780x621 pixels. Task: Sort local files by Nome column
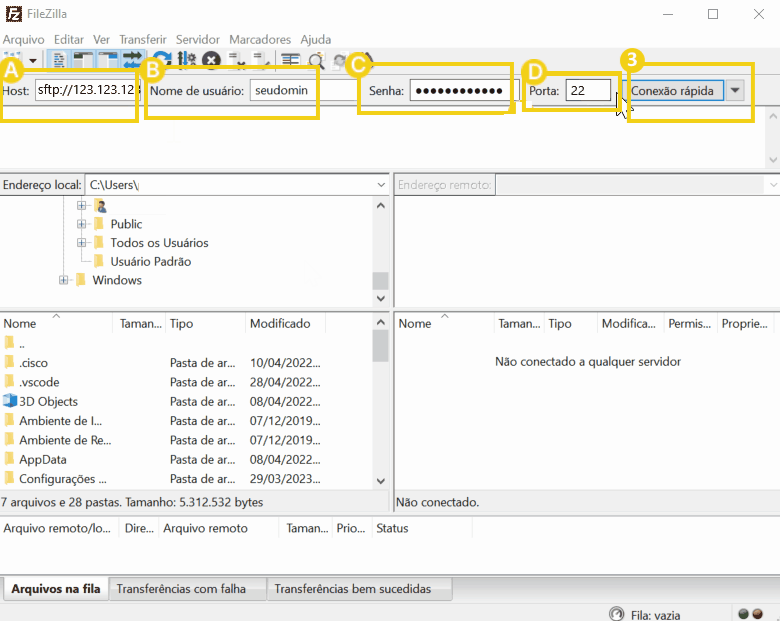click(57, 323)
